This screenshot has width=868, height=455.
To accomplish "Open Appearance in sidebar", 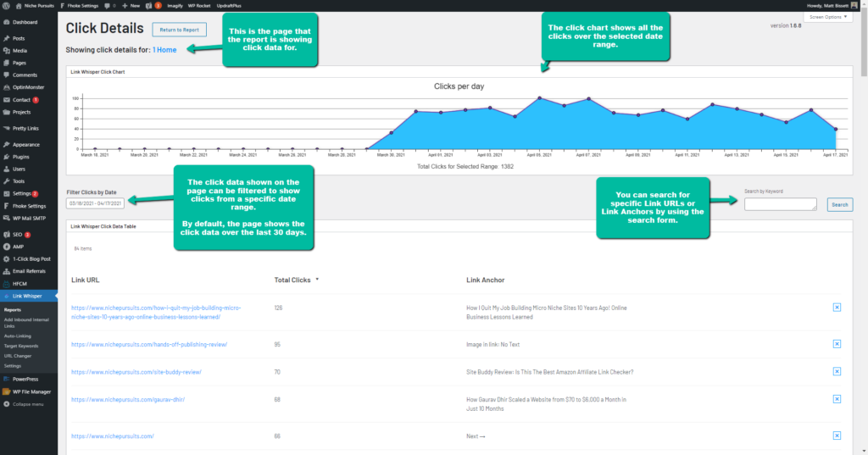I will tap(26, 145).
